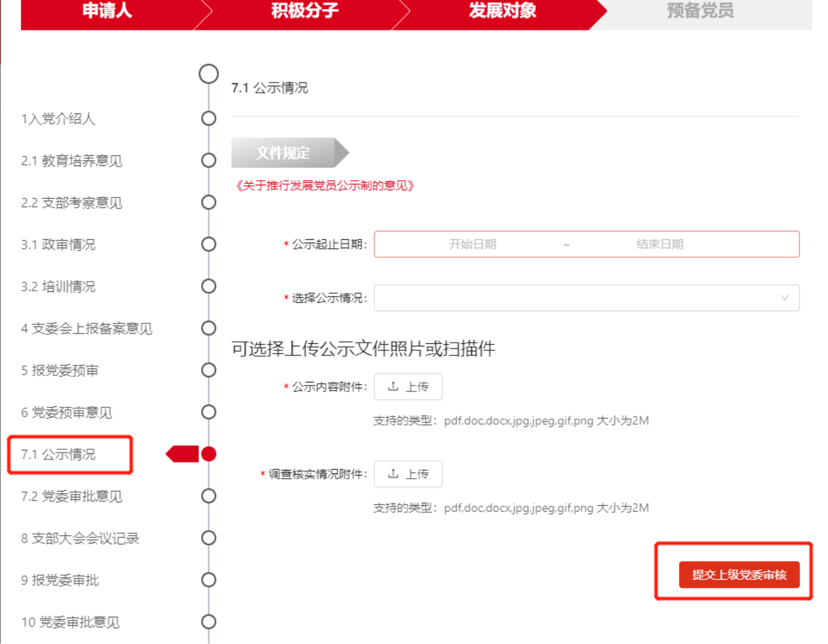Open the 发展对象 stage tab
The width and height of the screenshot is (828, 644).
pos(502,11)
